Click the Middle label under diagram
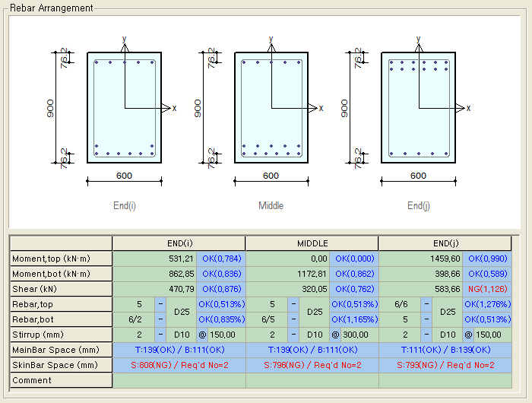The image size is (532, 403). (x=271, y=205)
